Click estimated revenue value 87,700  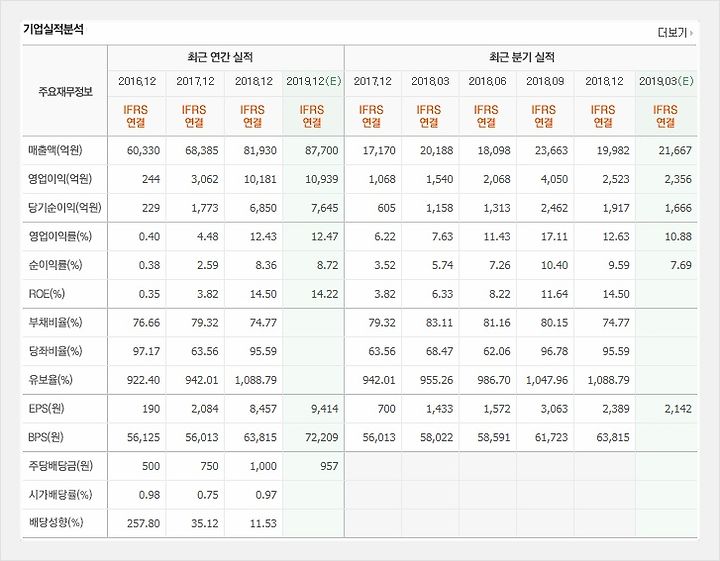[x=321, y=151]
